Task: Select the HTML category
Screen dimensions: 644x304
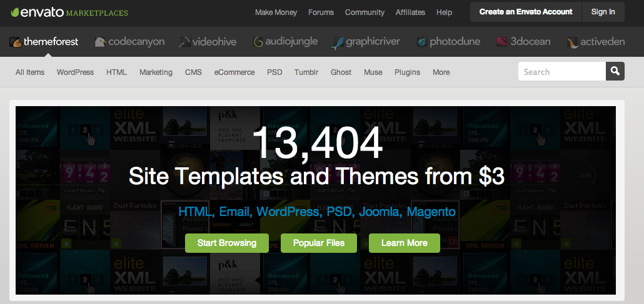Action: pyautogui.click(x=117, y=72)
